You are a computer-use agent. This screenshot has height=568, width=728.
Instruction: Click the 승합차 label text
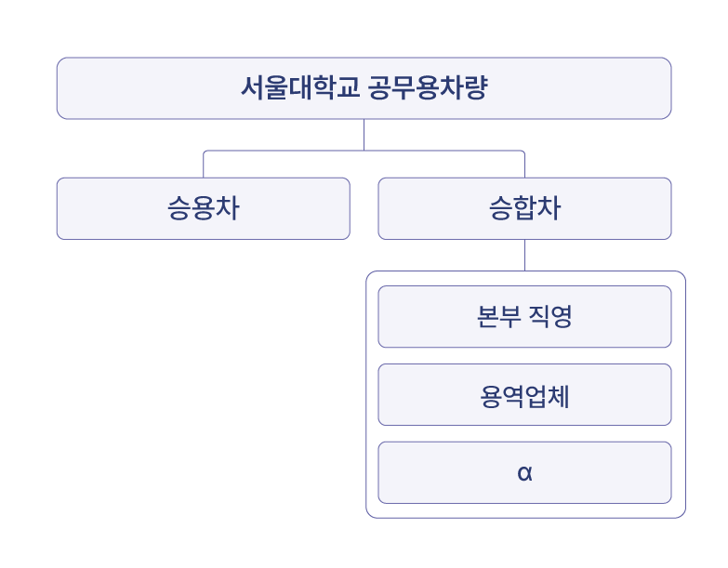[524, 208]
